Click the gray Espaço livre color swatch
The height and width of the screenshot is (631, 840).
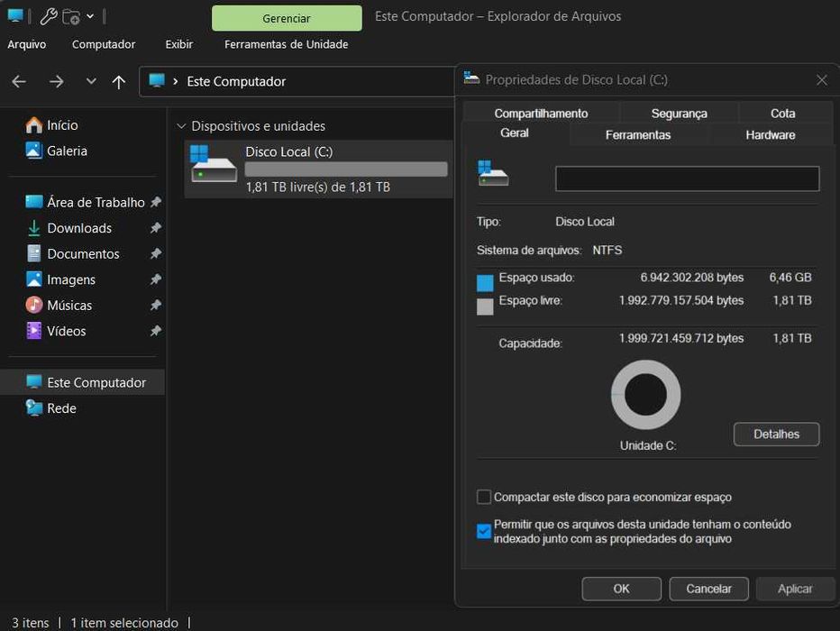tap(485, 306)
